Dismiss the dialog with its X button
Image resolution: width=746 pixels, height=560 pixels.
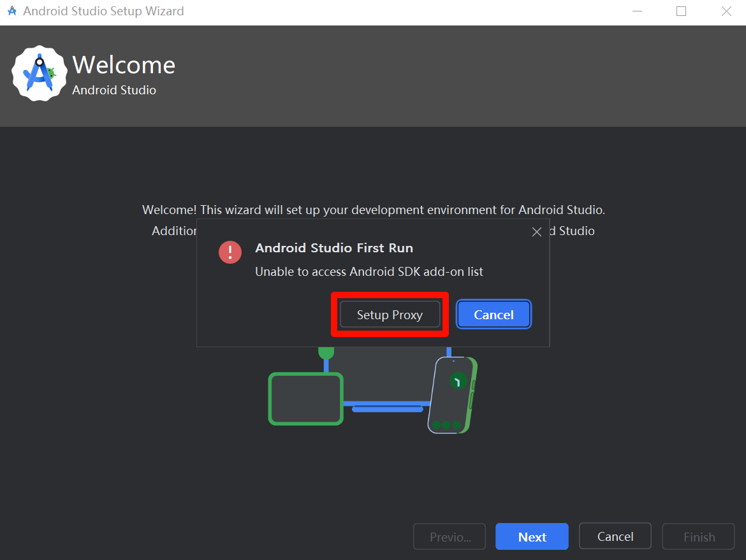[536, 232]
